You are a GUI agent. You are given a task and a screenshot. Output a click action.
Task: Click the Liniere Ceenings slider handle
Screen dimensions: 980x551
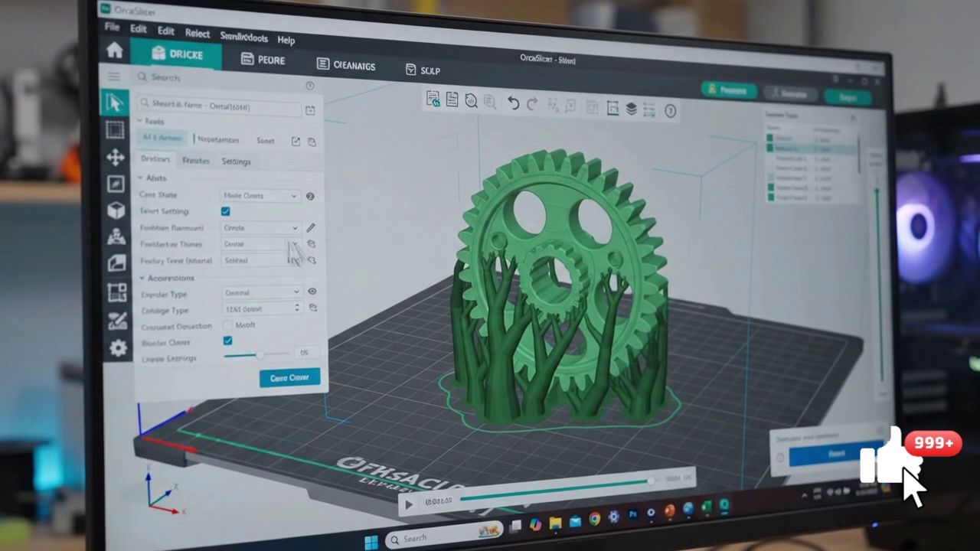[260, 354]
